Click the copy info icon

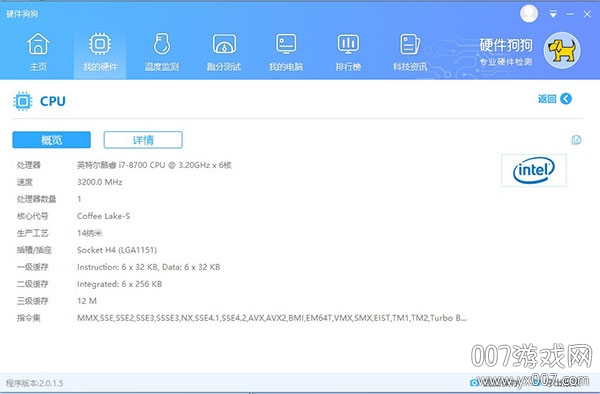[x=576, y=140]
